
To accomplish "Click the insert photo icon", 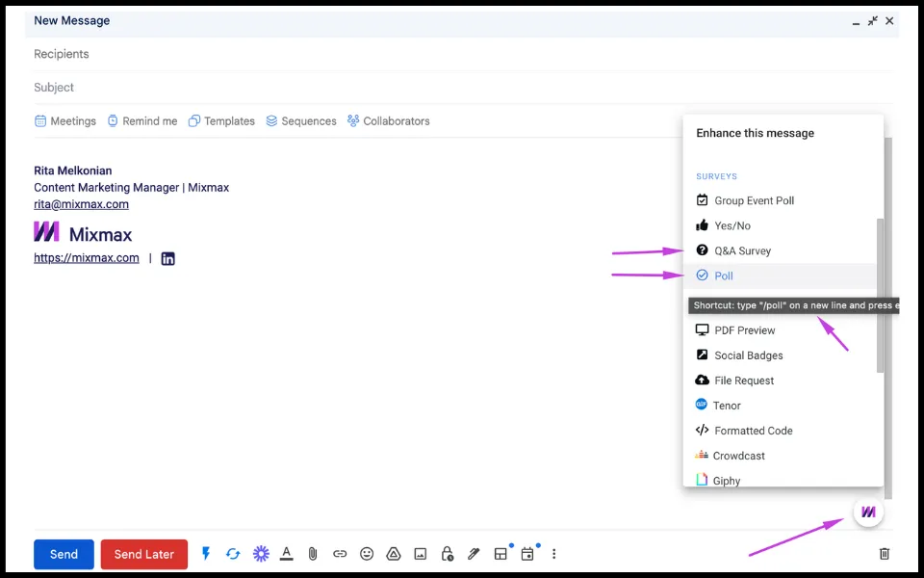I will coord(421,554).
